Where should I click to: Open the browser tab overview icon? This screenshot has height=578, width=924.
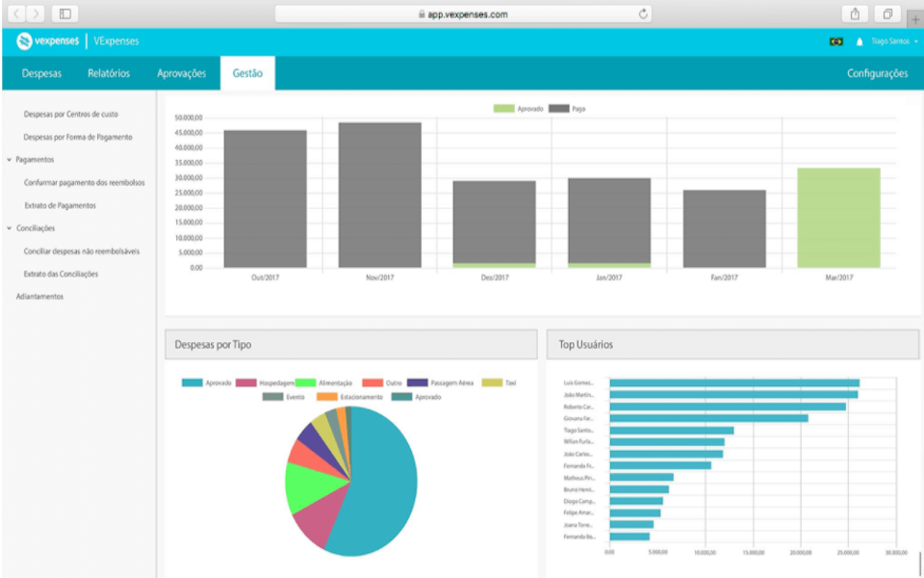(x=887, y=14)
